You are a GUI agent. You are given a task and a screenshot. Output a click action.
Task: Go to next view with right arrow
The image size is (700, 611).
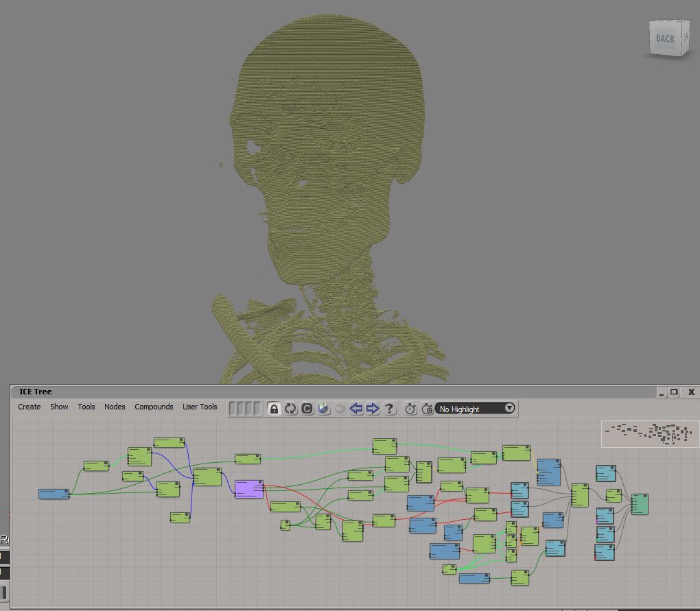tap(372, 409)
